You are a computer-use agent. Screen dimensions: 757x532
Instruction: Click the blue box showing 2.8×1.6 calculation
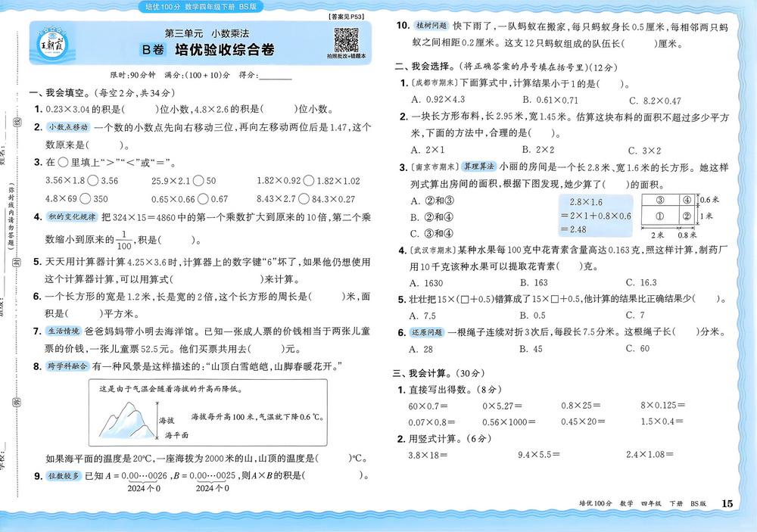tap(596, 216)
